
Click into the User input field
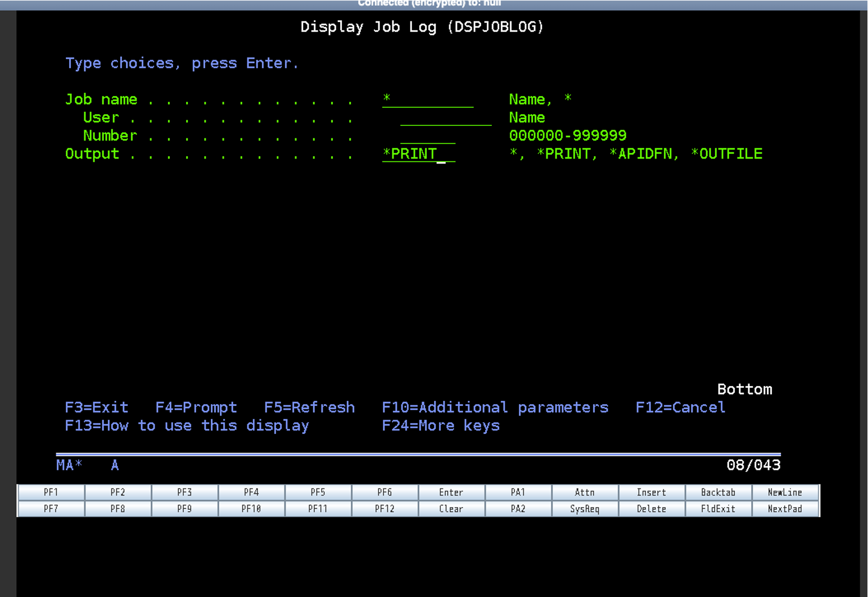(x=446, y=117)
